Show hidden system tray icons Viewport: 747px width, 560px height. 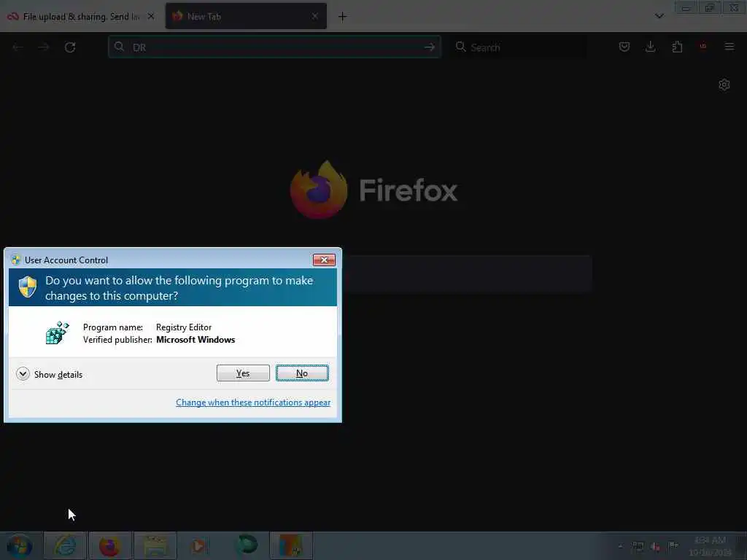coord(620,546)
